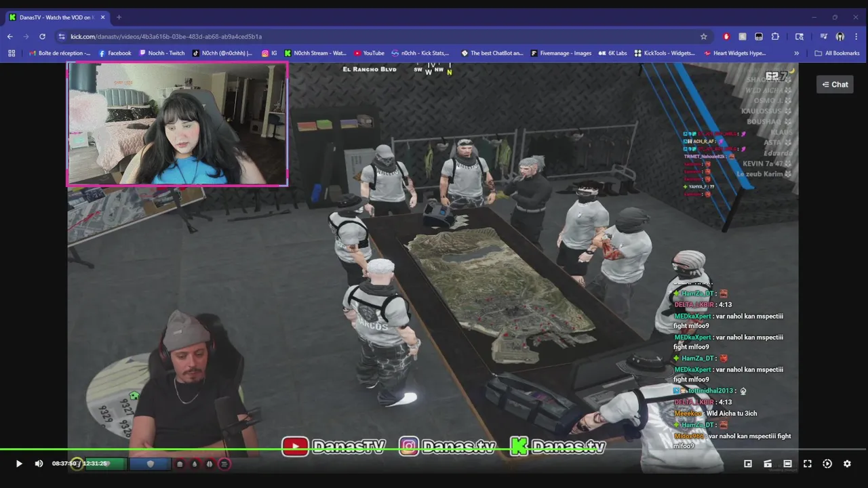Enter fullscreen video mode
The image size is (868, 488).
click(x=808, y=464)
